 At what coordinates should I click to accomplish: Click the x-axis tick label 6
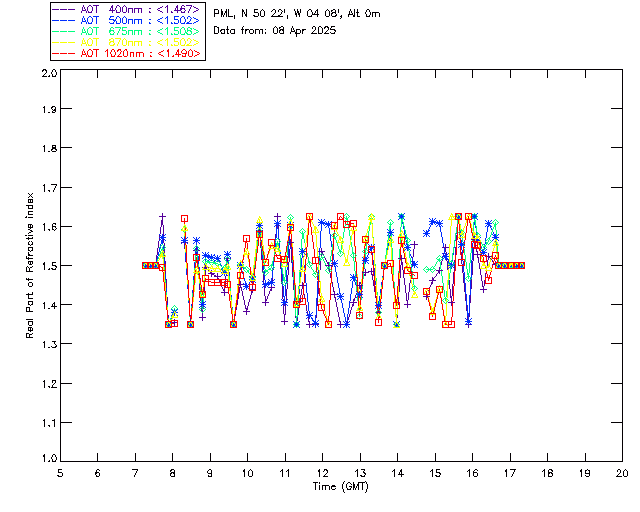point(98,473)
